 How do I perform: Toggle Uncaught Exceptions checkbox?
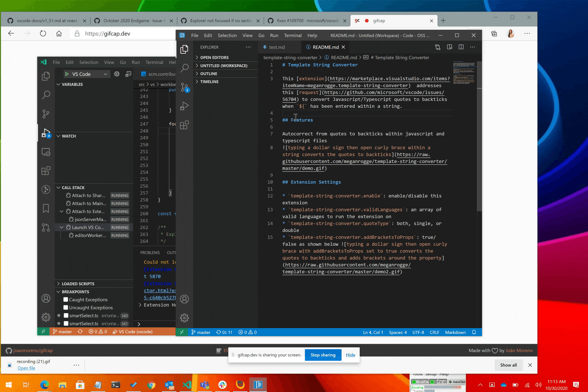(x=66, y=307)
